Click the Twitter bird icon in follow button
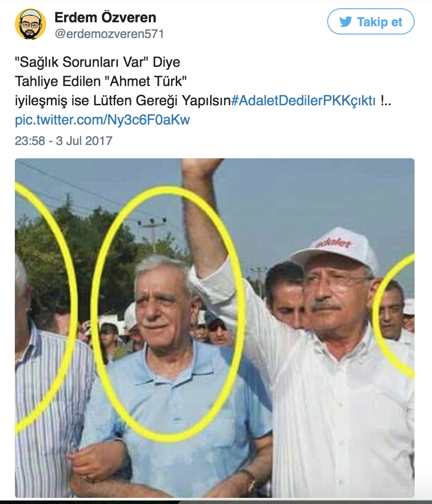Screen dimensions: 432x504 pyautogui.click(x=346, y=22)
